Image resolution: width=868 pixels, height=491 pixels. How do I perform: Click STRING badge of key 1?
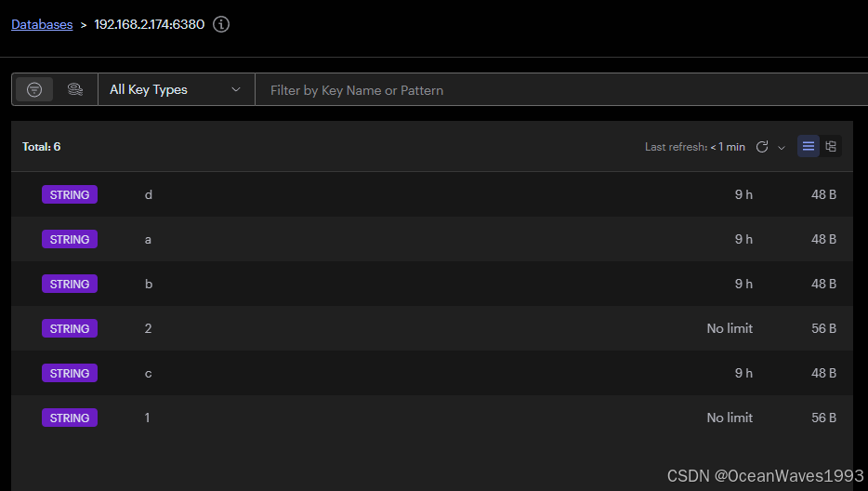(x=70, y=418)
